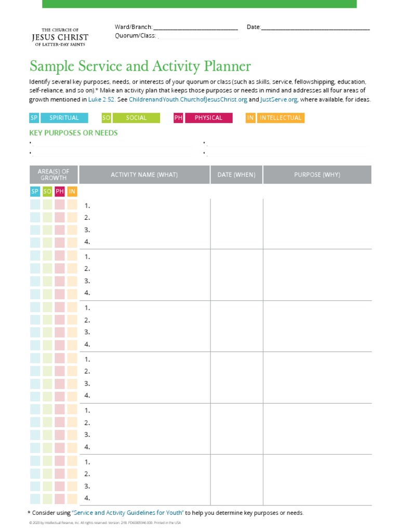
Task: Click the Quorum/Class input line
Action: [x=197, y=36]
